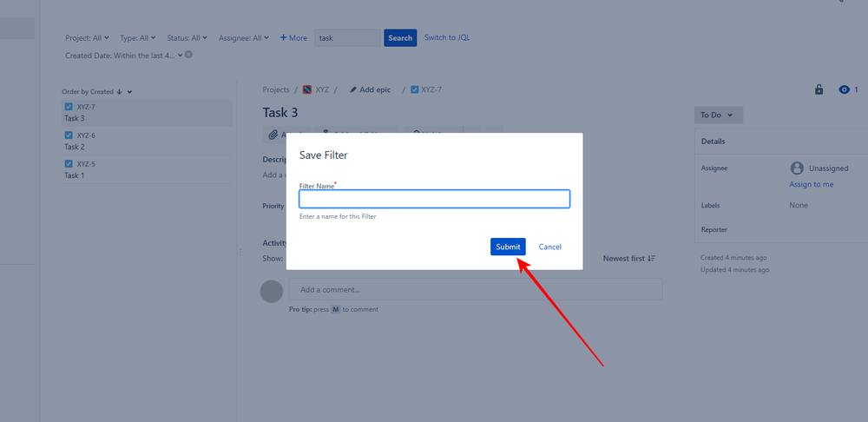Switch to JQL mode

(x=447, y=37)
